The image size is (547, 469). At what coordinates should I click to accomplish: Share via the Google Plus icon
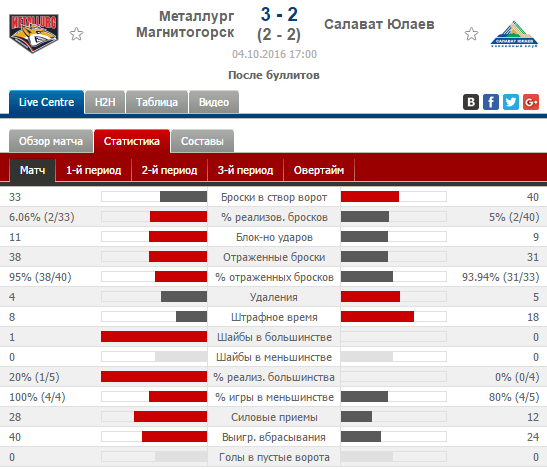coord(531,102)
